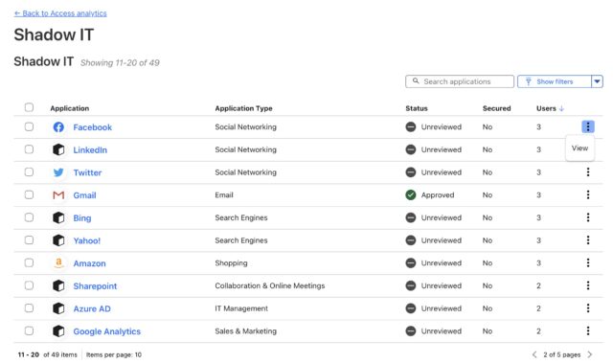Open the three-dot menu for Google Analytics
This screenshot has width=613, height=364.
coord(587,330)
